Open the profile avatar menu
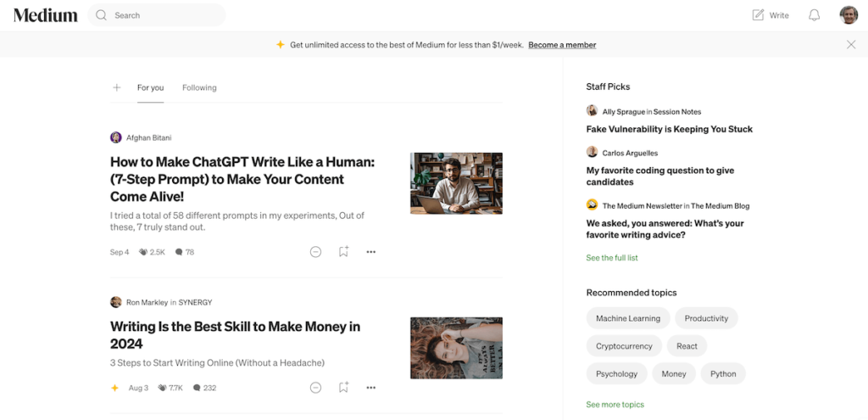Image resolution: width=868 pixels, height=420 pixels. point(848,15)
